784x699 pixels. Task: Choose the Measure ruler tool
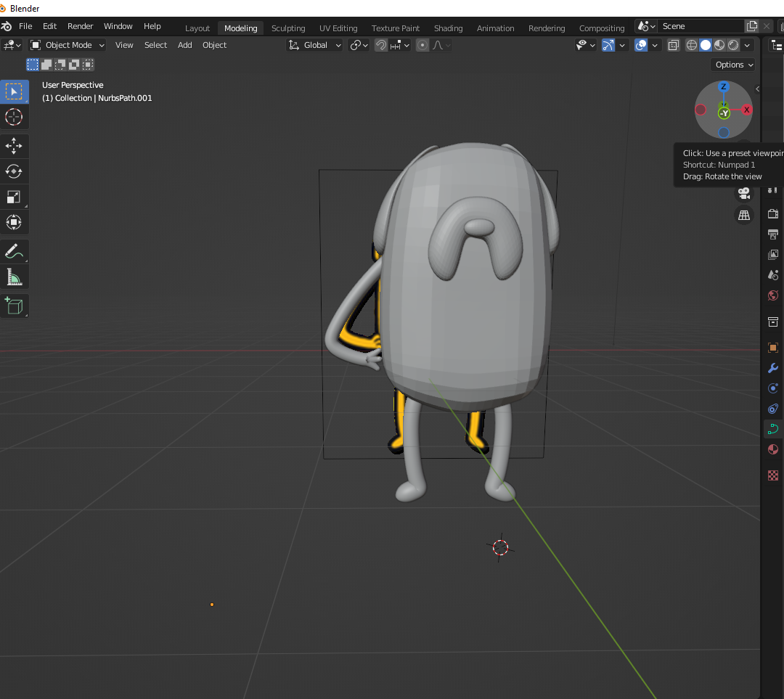tap(14, 277)
